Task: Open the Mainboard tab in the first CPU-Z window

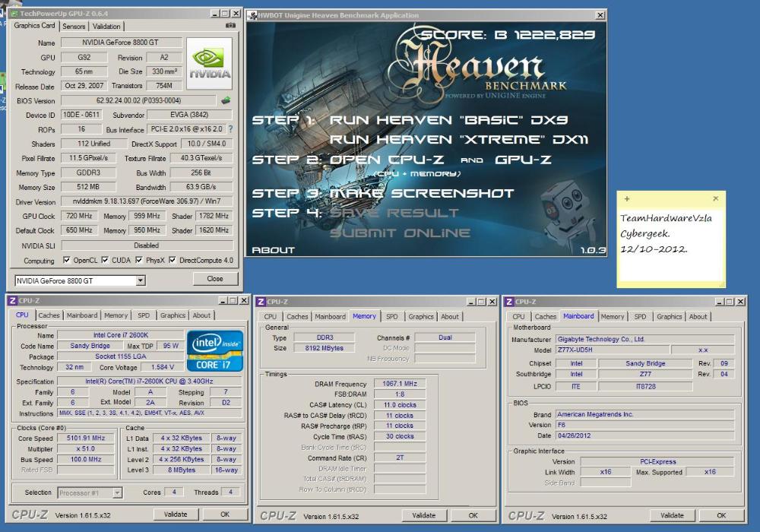Action: pyautogui.click(x=82, y=315)
